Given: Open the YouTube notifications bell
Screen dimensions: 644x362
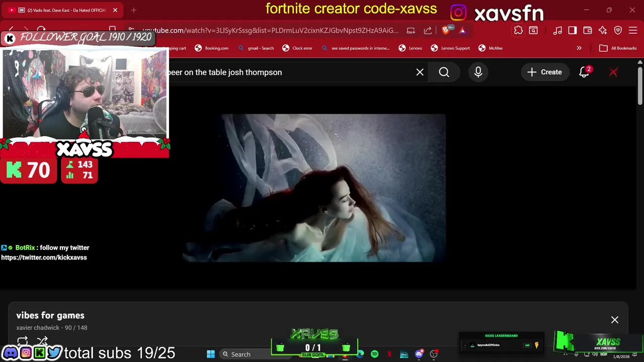Looking at the screenshot, I should pyautogui.click(x=584, y=72).
